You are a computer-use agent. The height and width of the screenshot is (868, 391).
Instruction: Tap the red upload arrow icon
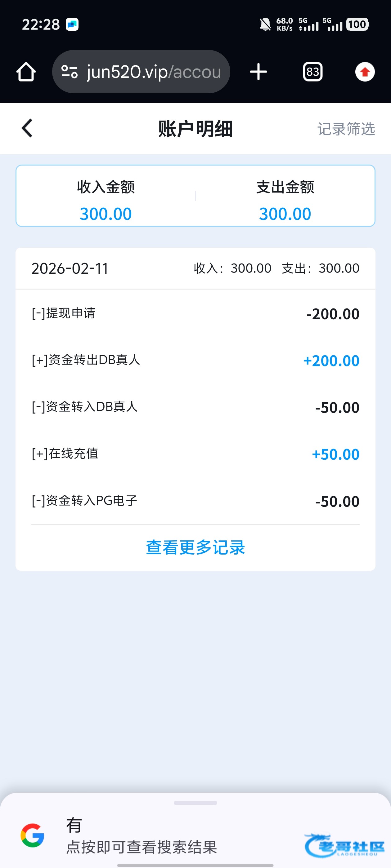[365, 72]
